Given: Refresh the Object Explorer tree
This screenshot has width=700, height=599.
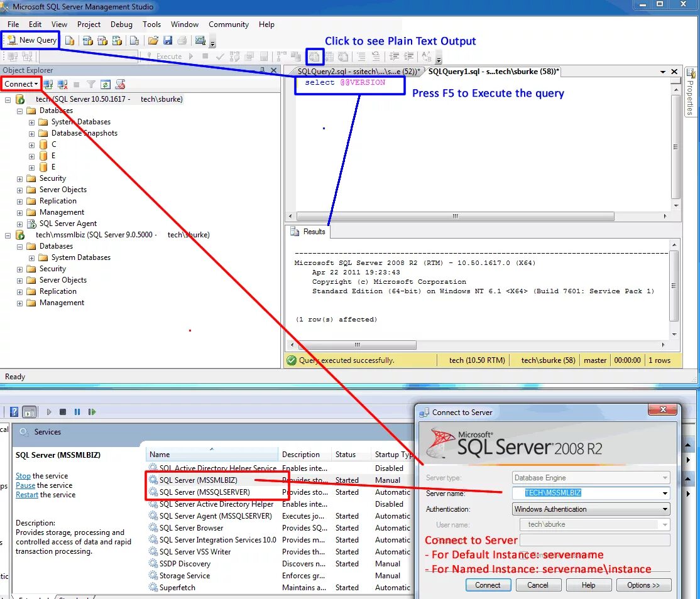Looking at the screenshot, I should [x=106, y=84].
